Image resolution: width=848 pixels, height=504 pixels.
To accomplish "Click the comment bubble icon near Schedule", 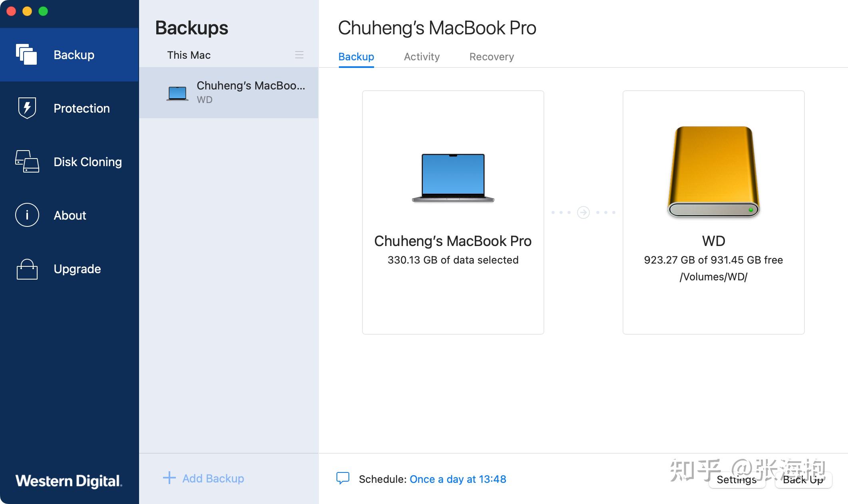I will (343, 478).
